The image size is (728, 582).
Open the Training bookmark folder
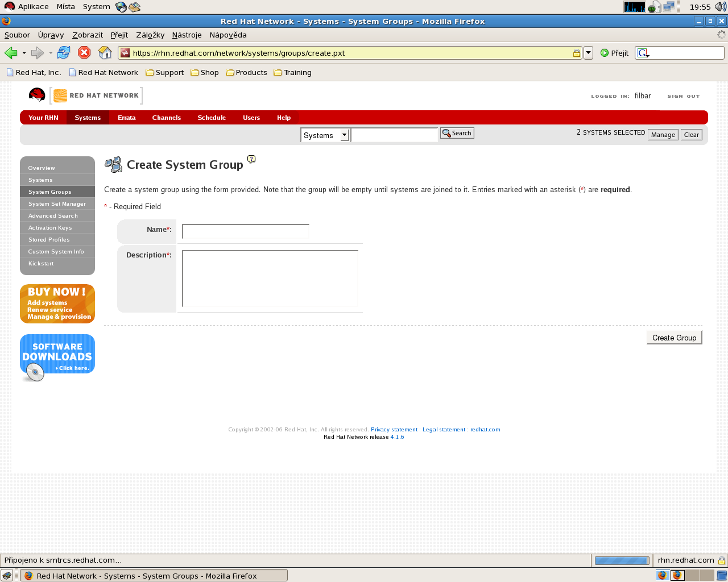[x=292, y=73]
